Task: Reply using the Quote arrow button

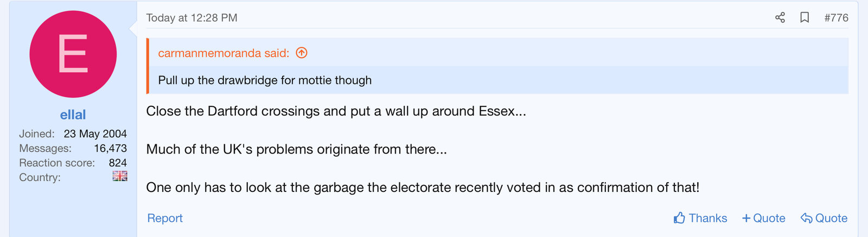Action: coord(824,218)
